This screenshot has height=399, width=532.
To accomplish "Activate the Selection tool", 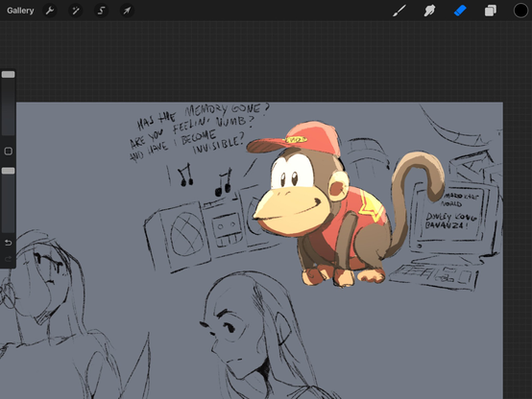I will [101, 11].
